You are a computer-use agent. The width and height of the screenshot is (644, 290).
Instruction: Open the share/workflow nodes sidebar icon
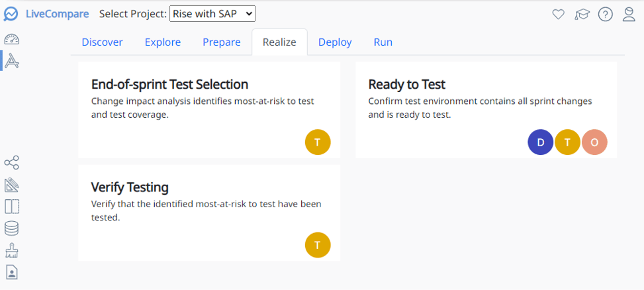(11, 163)
